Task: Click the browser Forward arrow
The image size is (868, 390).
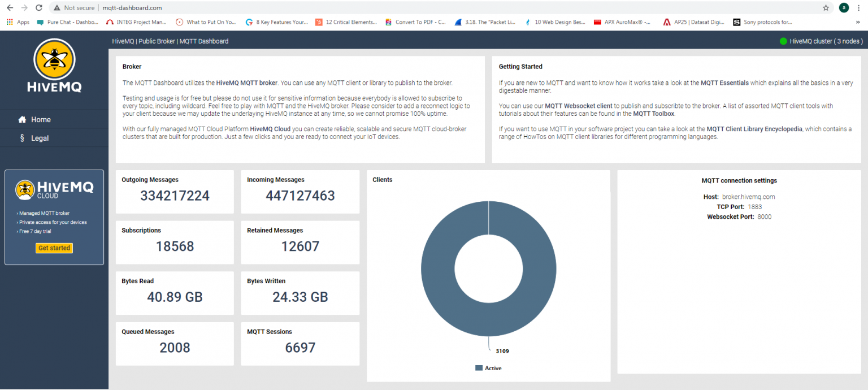Action: (24, 8)
